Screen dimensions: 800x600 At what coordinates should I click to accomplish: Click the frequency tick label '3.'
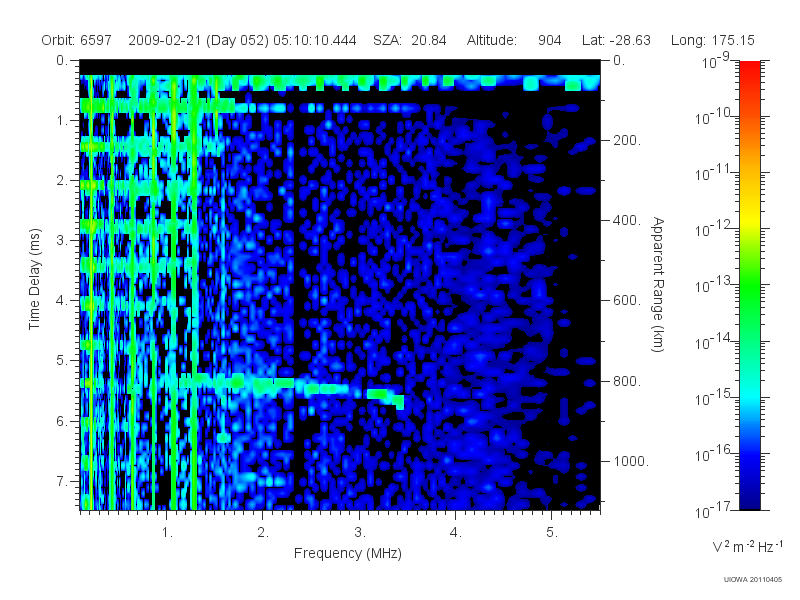click(x=360, y=533)
